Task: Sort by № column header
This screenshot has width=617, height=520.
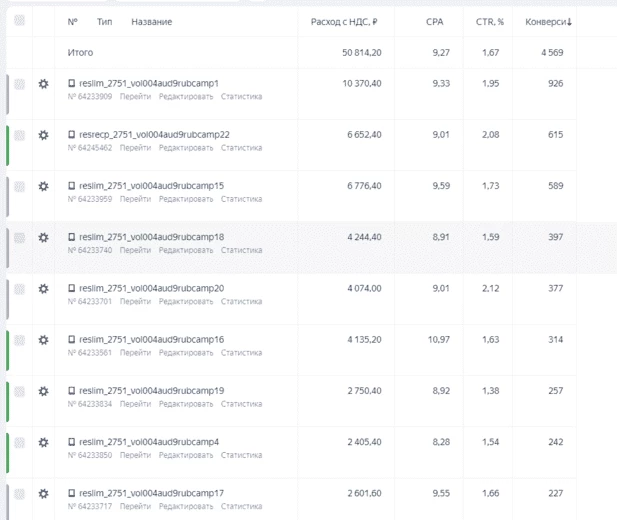Action: pos(72,22)
